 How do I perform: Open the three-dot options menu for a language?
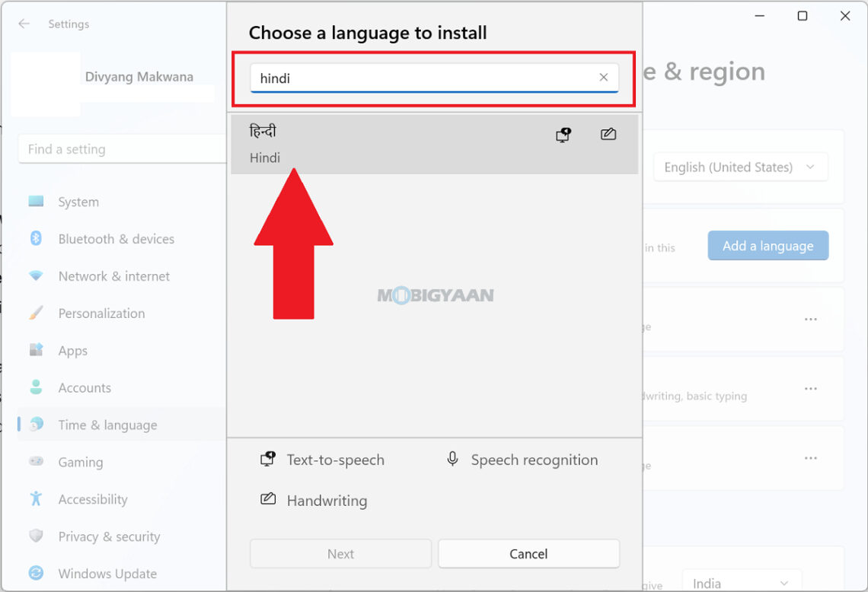(811, 320)
